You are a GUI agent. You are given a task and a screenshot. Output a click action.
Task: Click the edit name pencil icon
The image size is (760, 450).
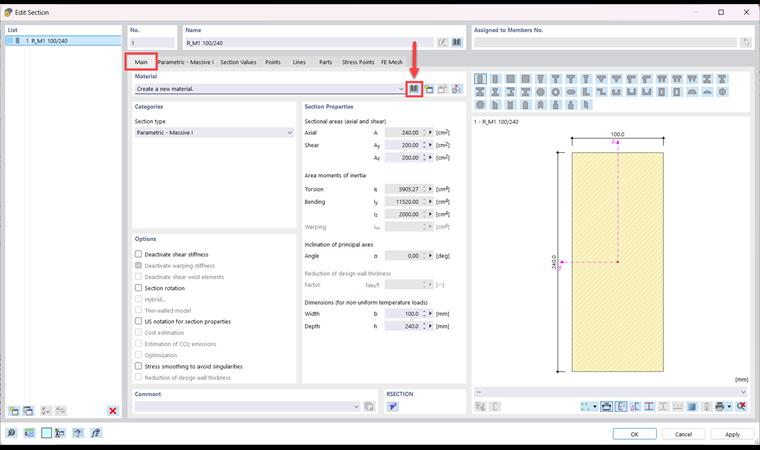(x=443, y=43)
